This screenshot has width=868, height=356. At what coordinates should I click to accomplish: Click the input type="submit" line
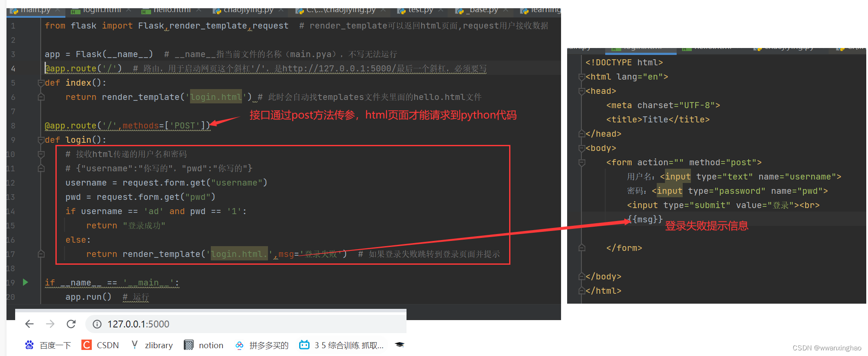[723, 205]
